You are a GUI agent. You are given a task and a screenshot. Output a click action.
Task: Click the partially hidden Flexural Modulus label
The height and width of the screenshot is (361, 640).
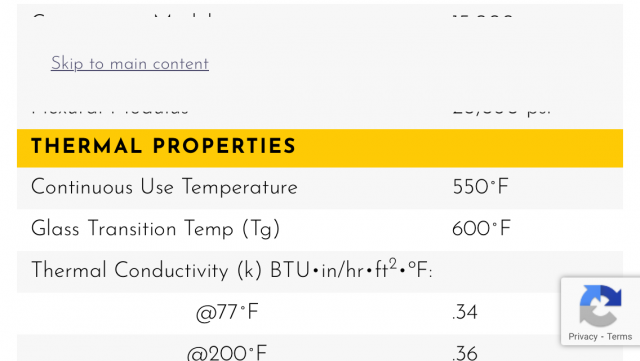pyautogui.click(x=110, y=110)
